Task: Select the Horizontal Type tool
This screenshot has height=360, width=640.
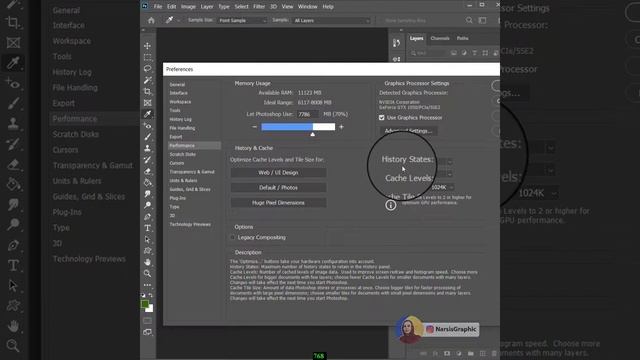Action: 147,228
